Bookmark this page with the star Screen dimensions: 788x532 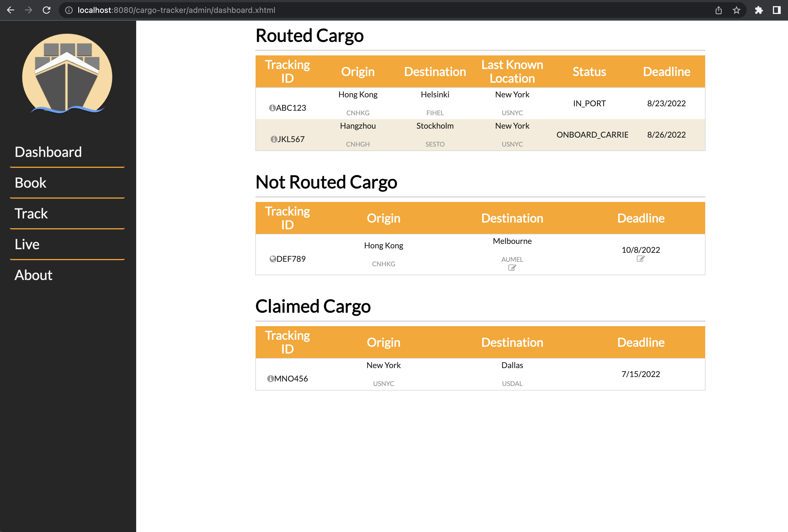click(736, 10)
